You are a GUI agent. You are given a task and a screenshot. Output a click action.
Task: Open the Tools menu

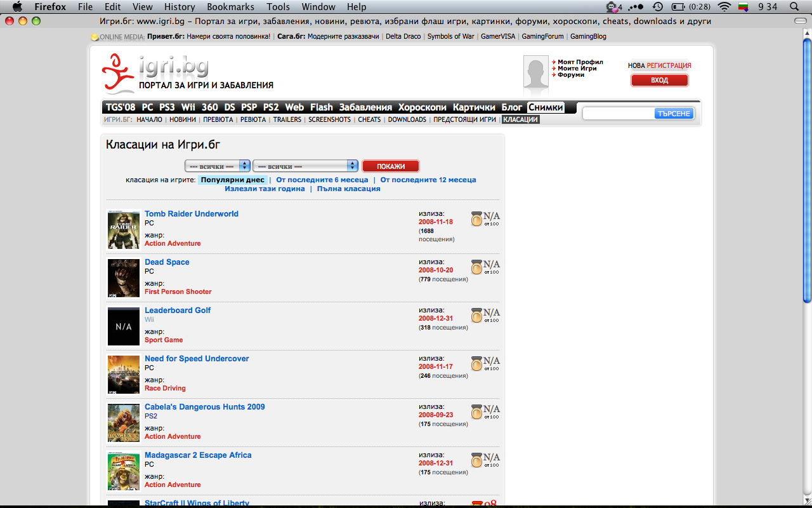coord(278,7)
